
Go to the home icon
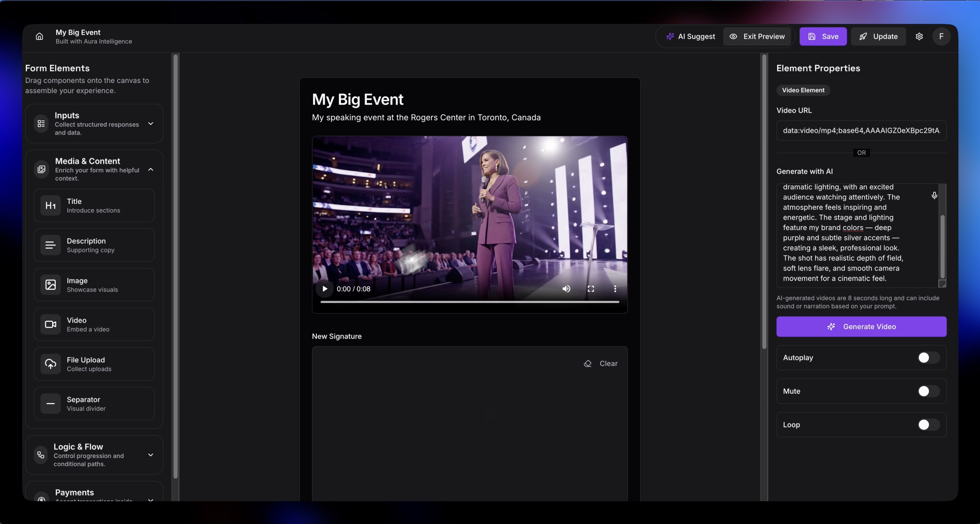tap(39, 36)
